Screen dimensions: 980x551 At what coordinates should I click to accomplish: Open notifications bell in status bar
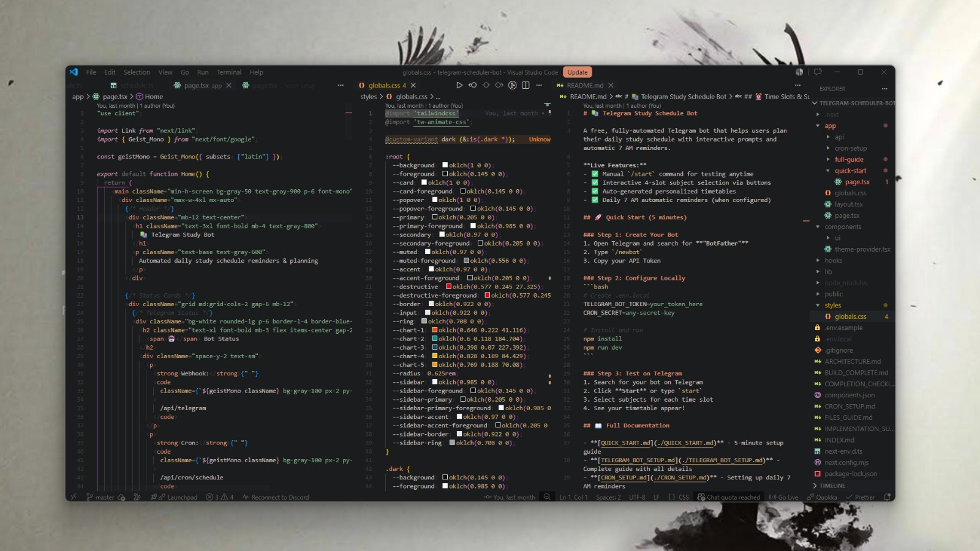[887, 497]
